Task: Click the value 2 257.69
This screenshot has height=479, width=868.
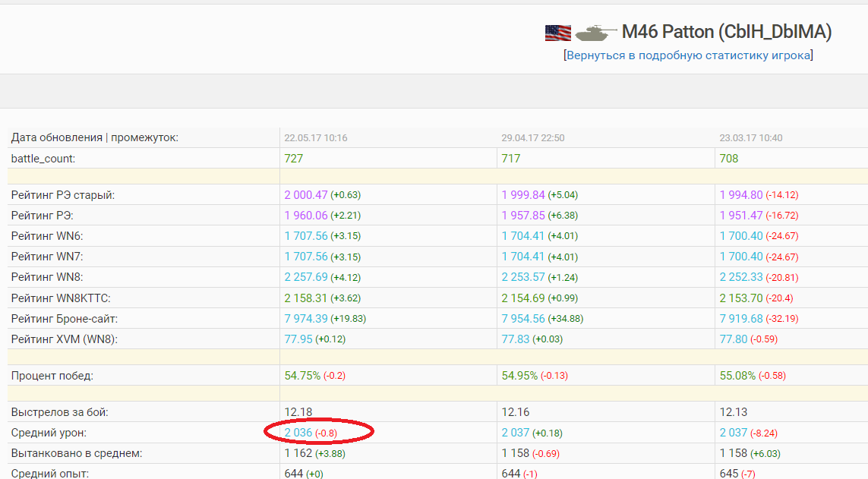Action: click(306, 277)
